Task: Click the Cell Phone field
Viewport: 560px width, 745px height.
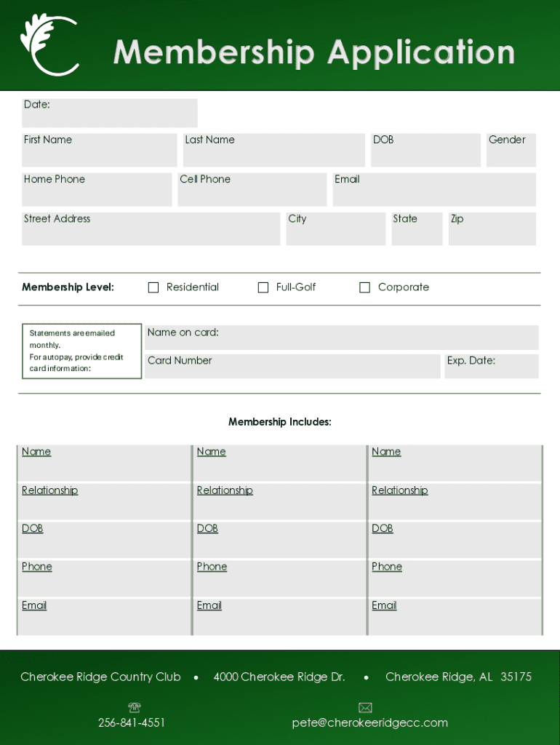Action: tap(252, 190)
